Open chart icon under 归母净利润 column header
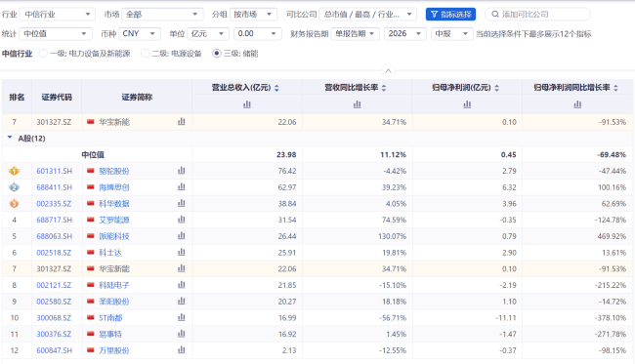The width and height of the screenshot is (635, 364). (x=467, y=104)
